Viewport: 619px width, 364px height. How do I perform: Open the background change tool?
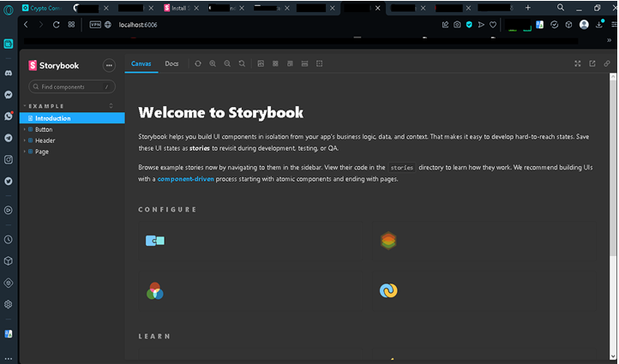point(261,63)
